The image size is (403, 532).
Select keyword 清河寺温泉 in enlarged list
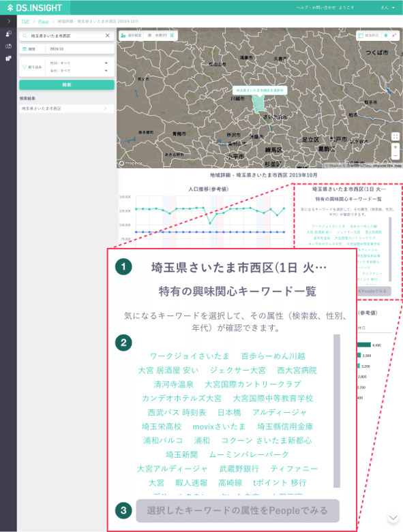pyautogui.click(x=173, y=384)
